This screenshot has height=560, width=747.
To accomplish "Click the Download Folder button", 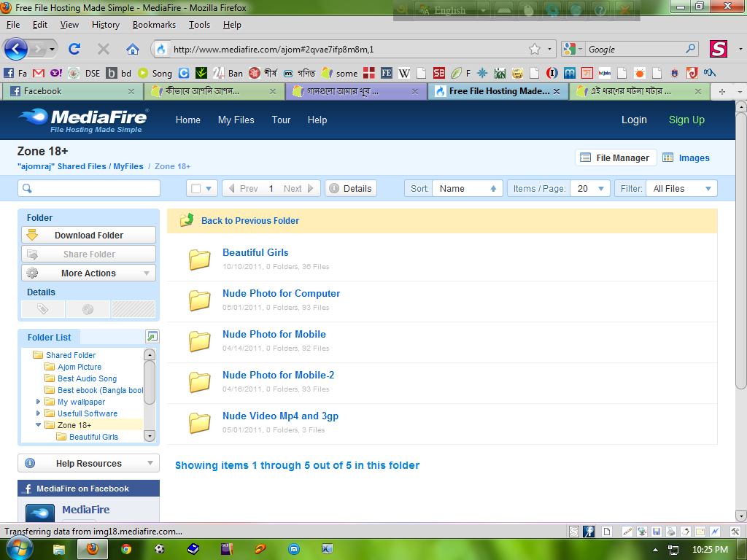I will pyautogui.click(x=88, y=235).
